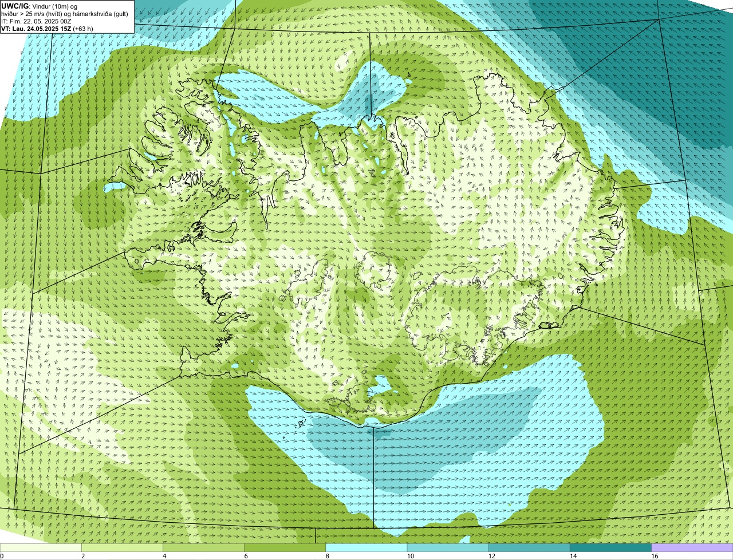
Task: Click the 6–8 m/s darker green legend swatch
Action: click(x=285, y=548)
